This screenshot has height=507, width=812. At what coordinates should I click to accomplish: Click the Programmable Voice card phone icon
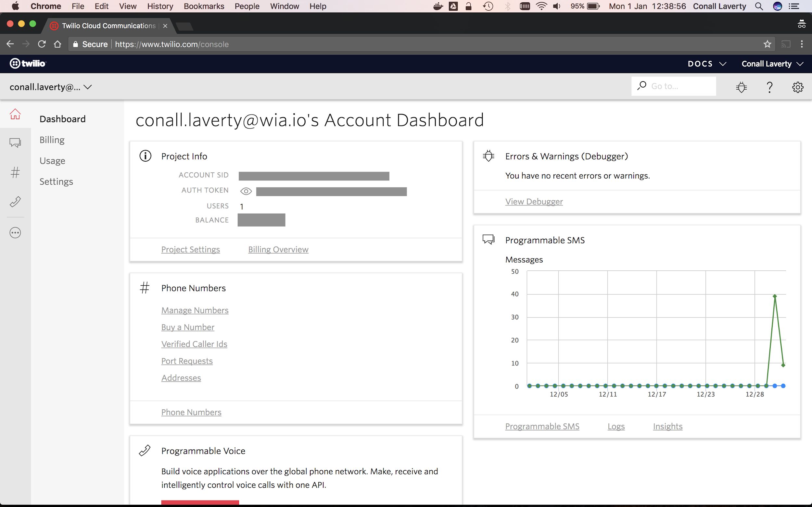point(145,450)
